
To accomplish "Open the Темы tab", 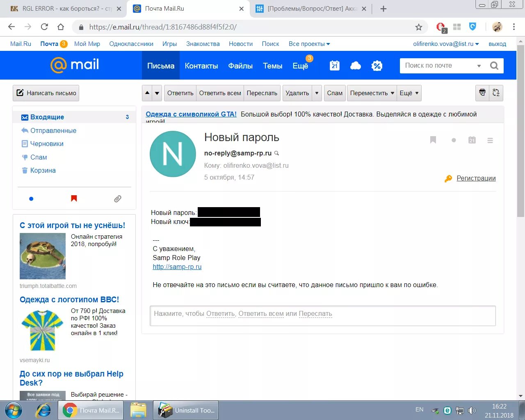I will (x=272, y=66).
